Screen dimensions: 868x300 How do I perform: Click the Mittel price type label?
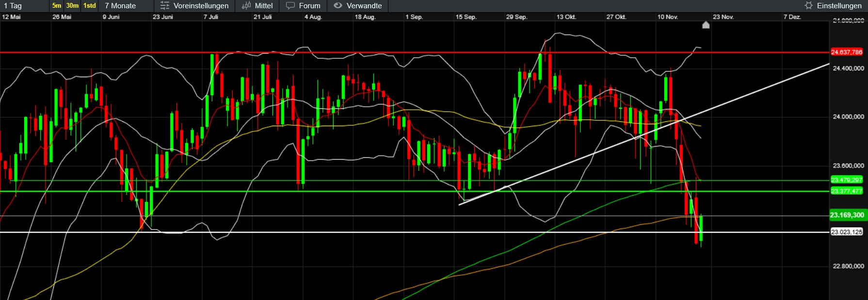[x=264, y=6]
